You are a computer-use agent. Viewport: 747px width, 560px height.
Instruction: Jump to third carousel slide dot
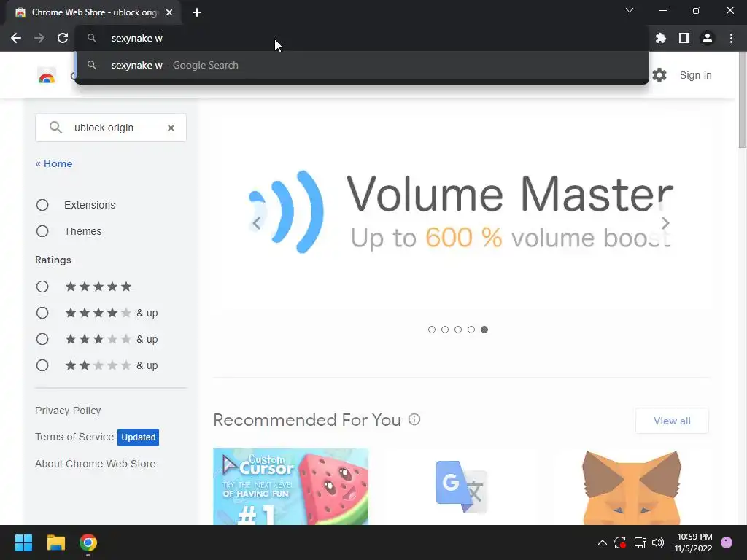[x=458, y=330]
